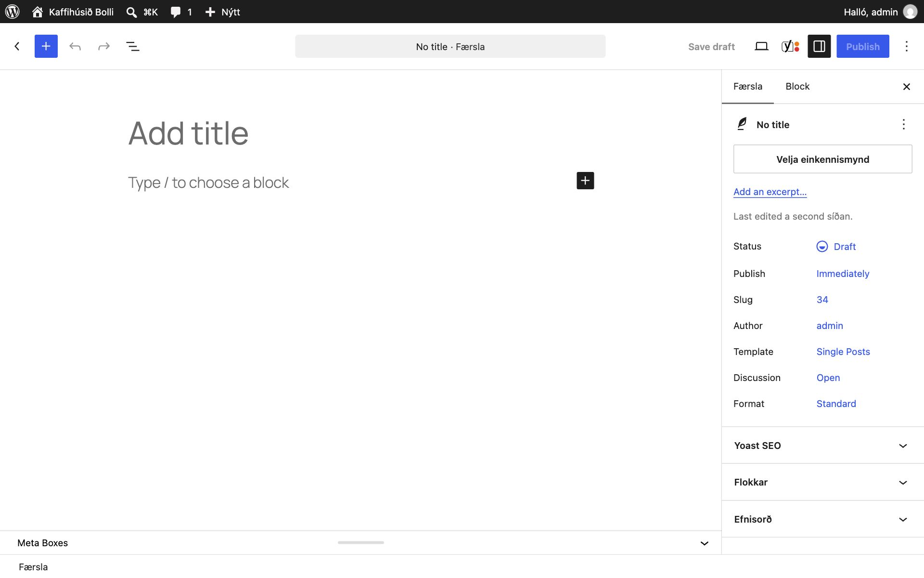The width and height of the screenshot is (924, 578).
Task: Go back using the left chevron icon
Action: (x=17, y=46)
